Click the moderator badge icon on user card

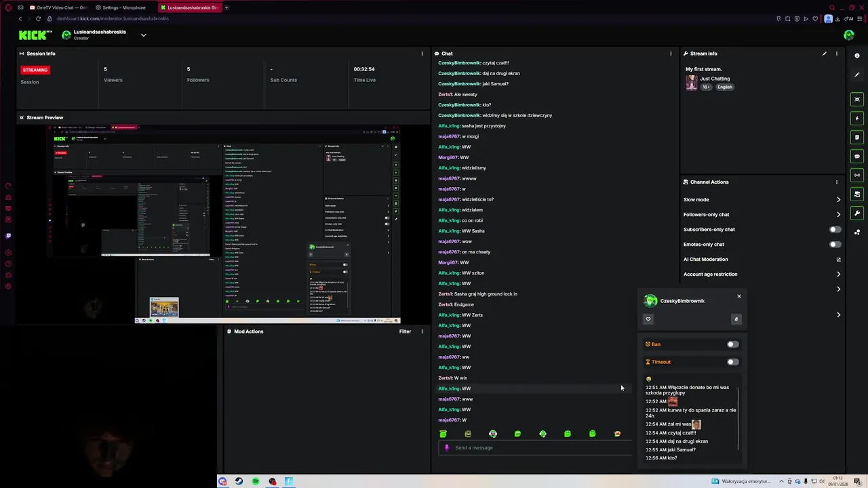pyautogui.click(x=736, y=319)
